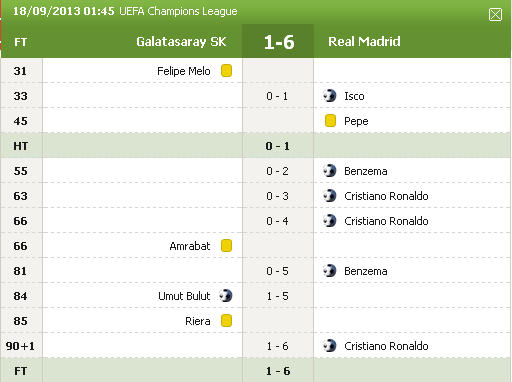Open the Galatasaray SK team name
Image resolution: width=512 pixels, height=382 pixels.
[x=181, y=42]
